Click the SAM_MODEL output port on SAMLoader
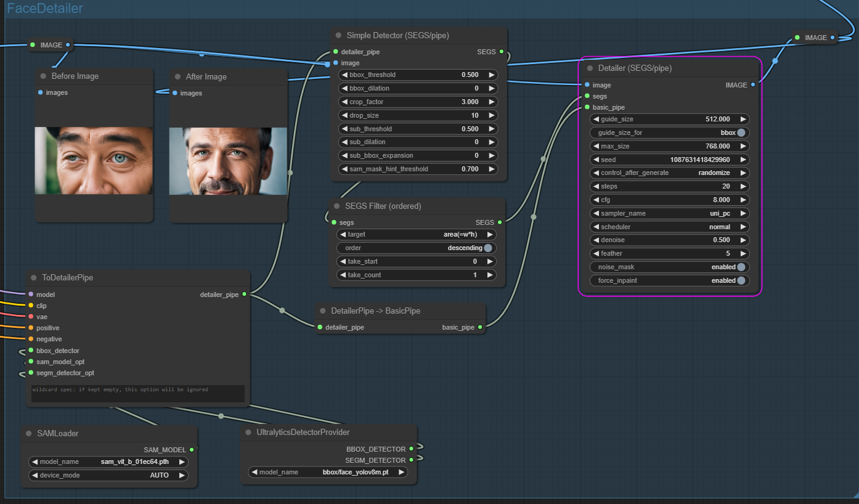859x504 pixels. (x=192, y=450)
